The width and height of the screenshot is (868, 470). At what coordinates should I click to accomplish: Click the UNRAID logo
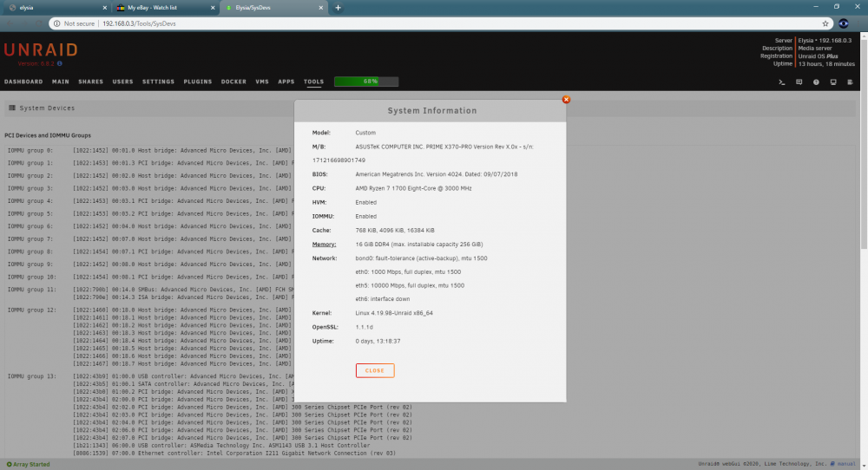(x=41, y=50)
